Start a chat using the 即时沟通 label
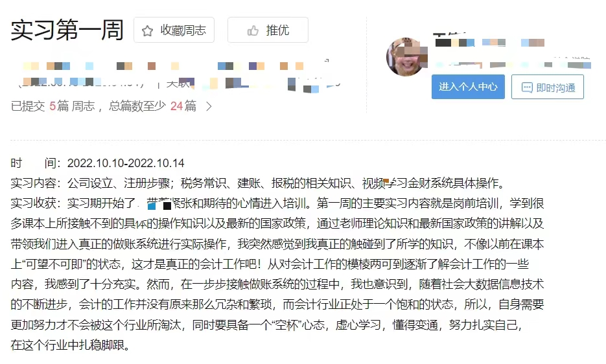The image size is (606, 364). 555,87
